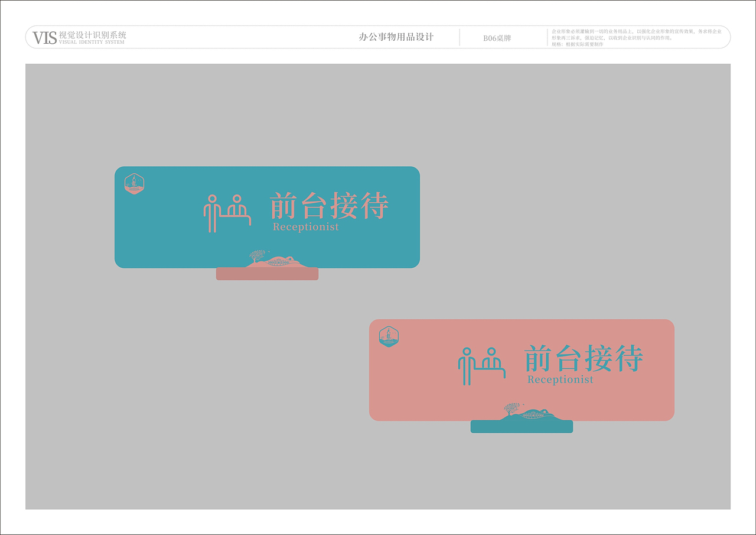756x535 pixels.
Task: Select the teal desk sign thumbnail
Action: tap(267, 217)
